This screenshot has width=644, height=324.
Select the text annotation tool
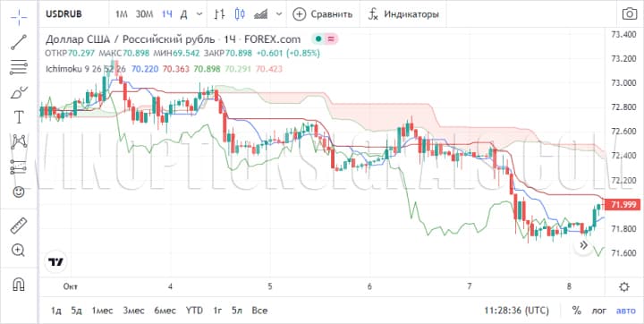point(19,117)
